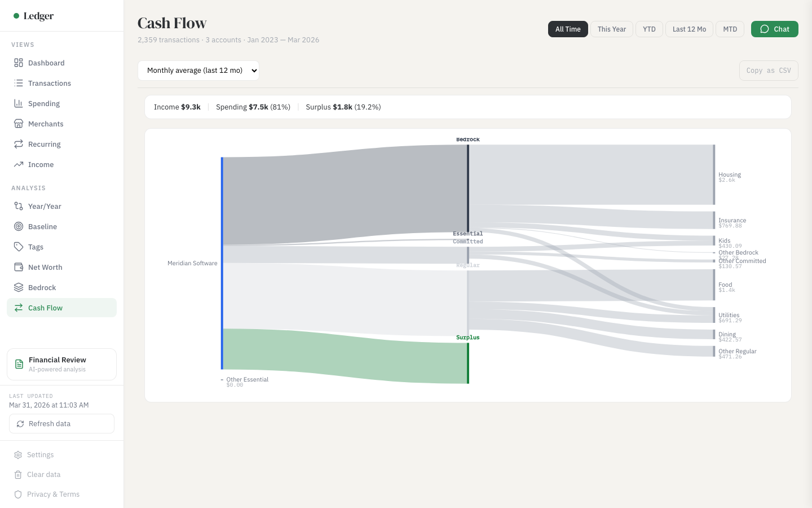The image size is (812, 508).
Task: Select the All Time tab
Action: pyautogui.click(x=568, y=29)
